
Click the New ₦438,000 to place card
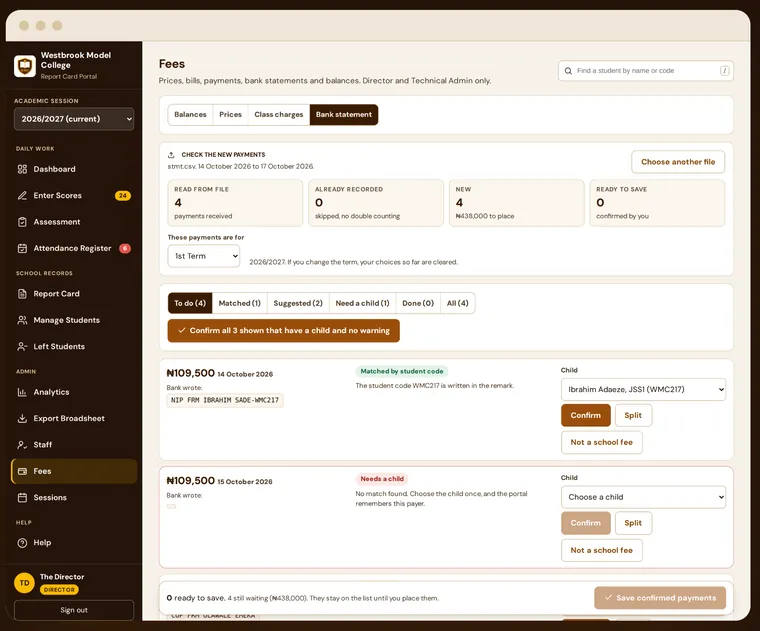(x=516, y=203)
